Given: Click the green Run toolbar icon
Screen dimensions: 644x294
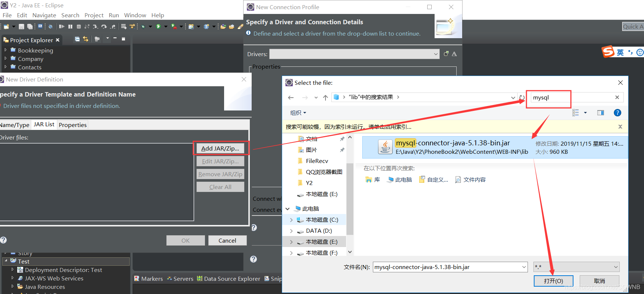Looking at the screenshot, I should [x=158, y=26].
